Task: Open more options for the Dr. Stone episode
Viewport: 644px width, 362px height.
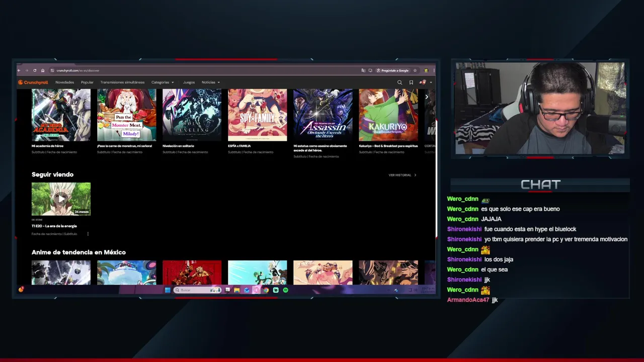Action: (x=88, y=234)
